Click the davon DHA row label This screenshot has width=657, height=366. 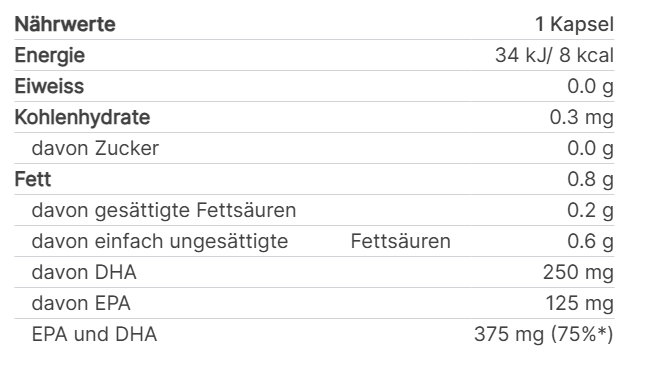(x=84, y=273)
